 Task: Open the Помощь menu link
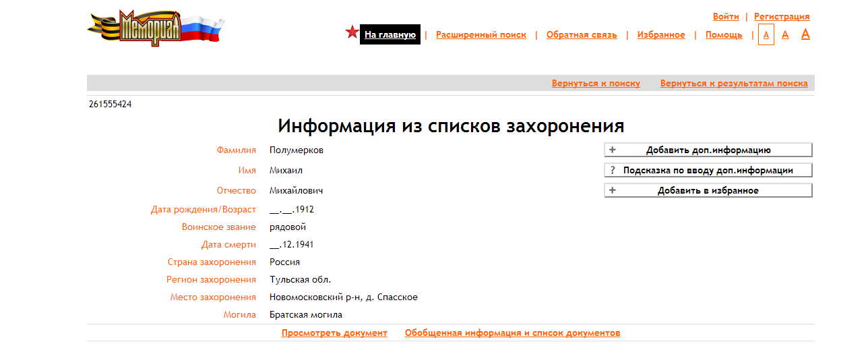click(724, 35)
